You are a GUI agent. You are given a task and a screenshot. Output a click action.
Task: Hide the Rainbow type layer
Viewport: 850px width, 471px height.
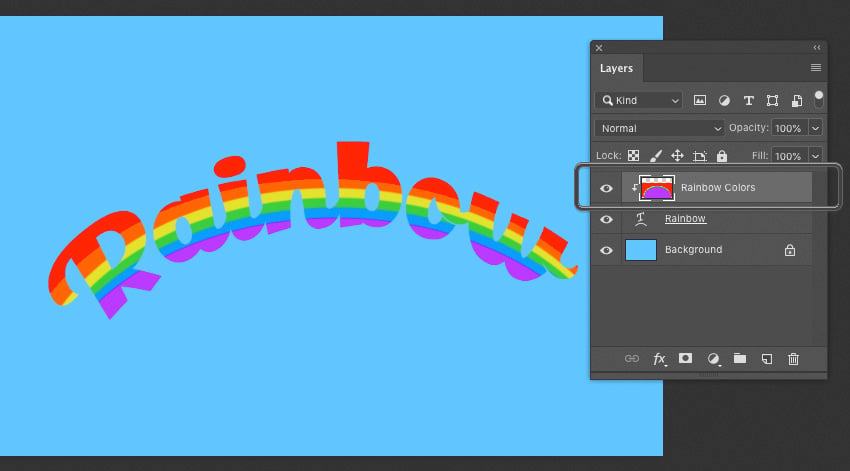click(x=606, y=219)
